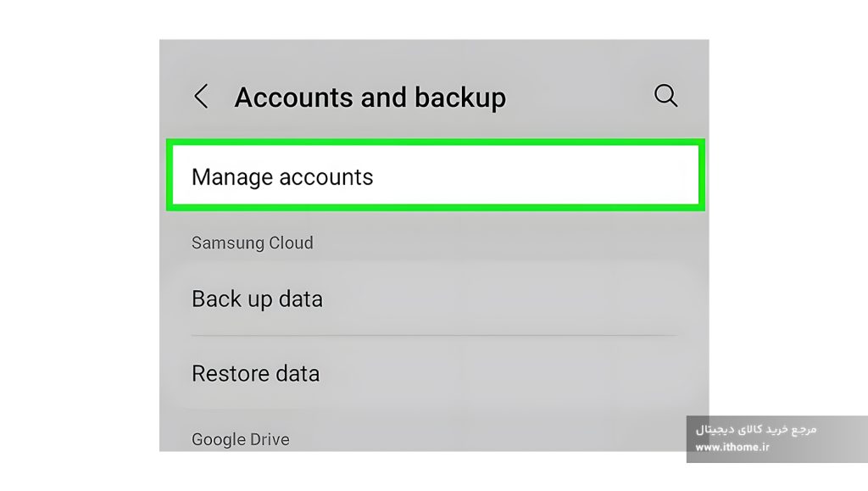Go back using the left arrow icon

tap(201, 97)
